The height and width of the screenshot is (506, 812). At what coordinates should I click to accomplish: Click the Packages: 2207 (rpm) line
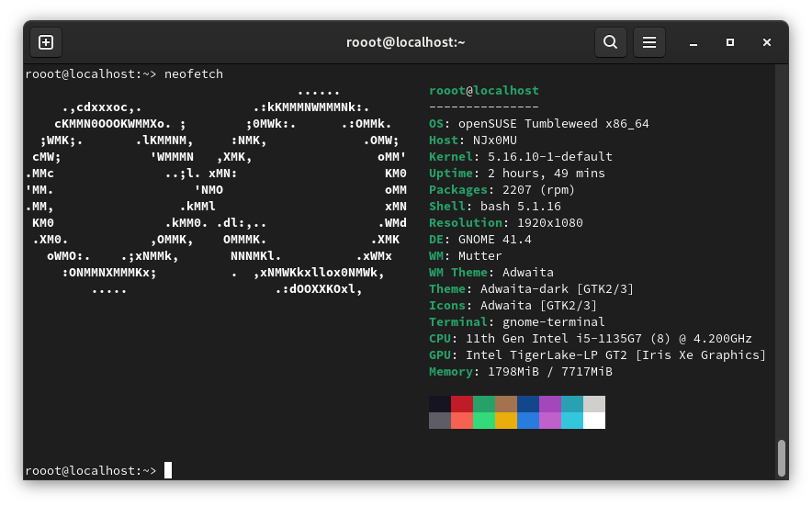502,190
